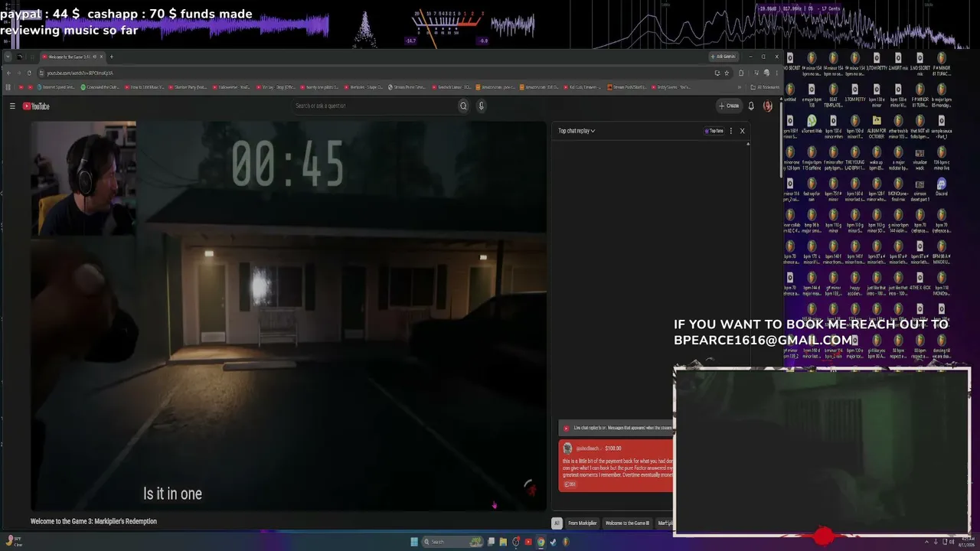Switch to Chrome on the taskbar
The width and height of the screenshot is (980, 551).
[x=541, y=542]
